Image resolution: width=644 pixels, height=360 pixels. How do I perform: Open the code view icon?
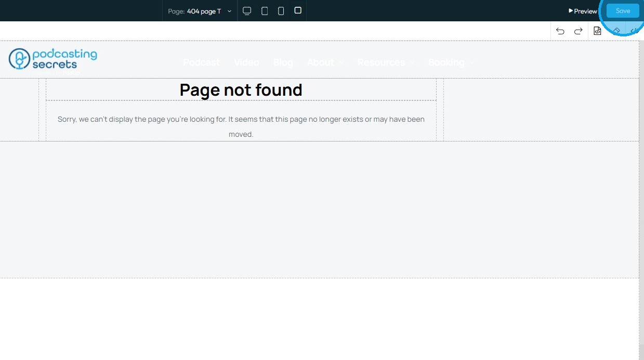coord(635,31)
